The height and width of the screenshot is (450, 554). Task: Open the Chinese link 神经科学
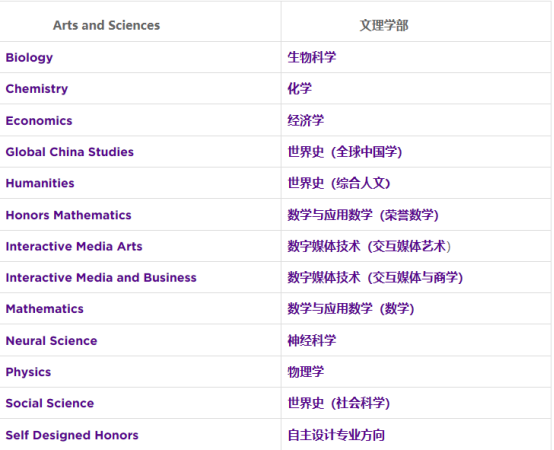click(312, 341)
